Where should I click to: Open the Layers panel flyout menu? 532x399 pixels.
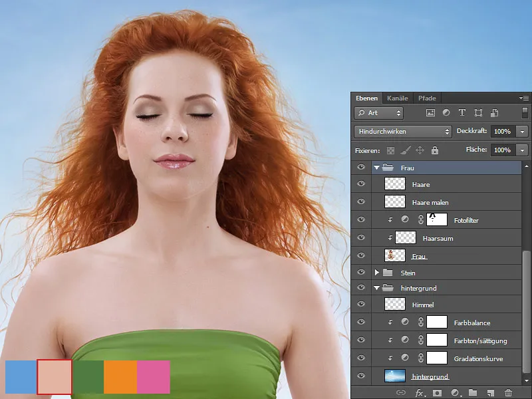(x=524, y=98)
